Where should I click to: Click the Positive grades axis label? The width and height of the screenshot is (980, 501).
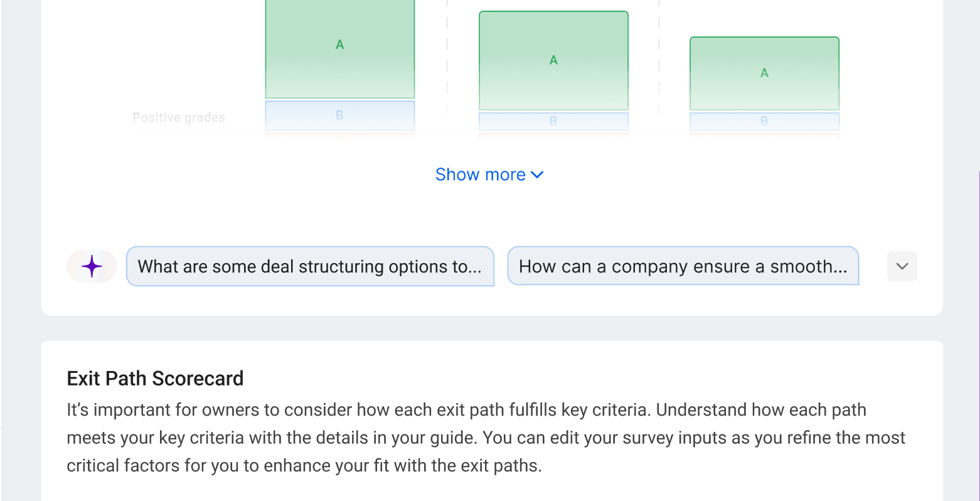[179, 117]
